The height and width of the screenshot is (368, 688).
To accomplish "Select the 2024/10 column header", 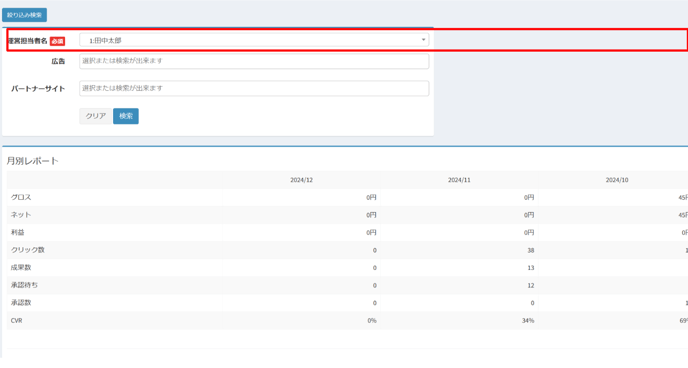I will 617,180.
